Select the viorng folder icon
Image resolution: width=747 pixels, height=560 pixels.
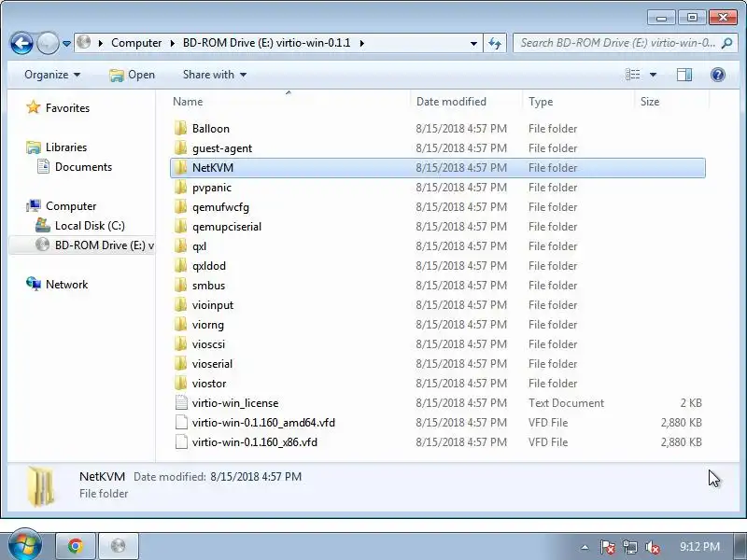[x=180, y=324]
